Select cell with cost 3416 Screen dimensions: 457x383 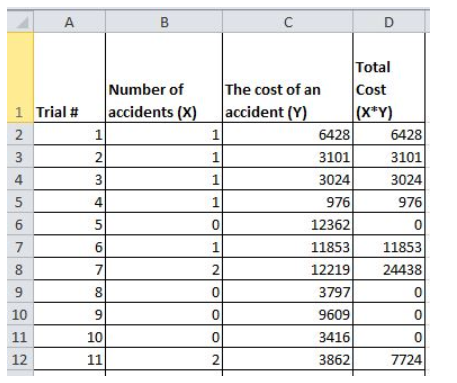288,336
